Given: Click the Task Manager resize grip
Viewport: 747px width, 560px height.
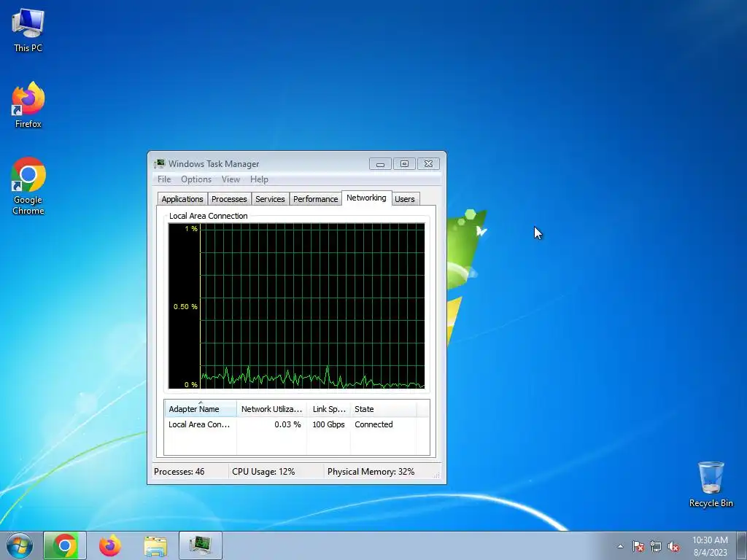Looking at the screenshot, I should click(x=437, y=475).
